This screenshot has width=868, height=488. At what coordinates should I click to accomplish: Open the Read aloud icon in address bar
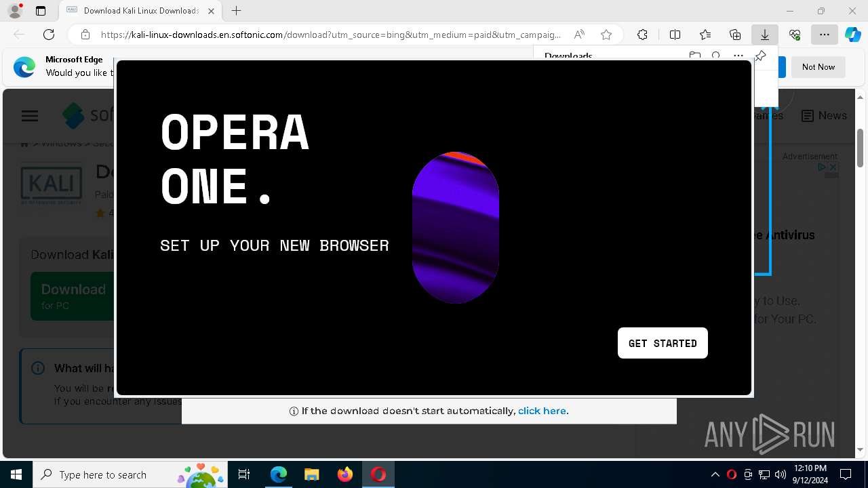(x=579, y=35)
